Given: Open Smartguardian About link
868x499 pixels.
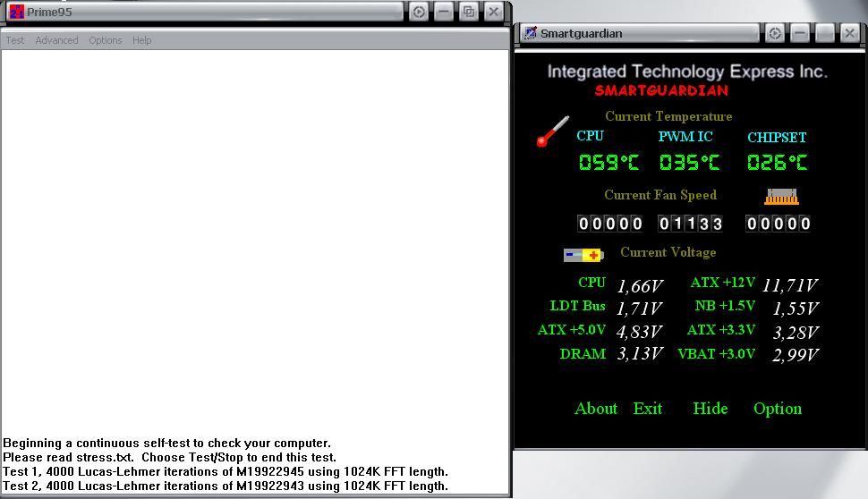Looking at the screenshot, I should 596,409.
